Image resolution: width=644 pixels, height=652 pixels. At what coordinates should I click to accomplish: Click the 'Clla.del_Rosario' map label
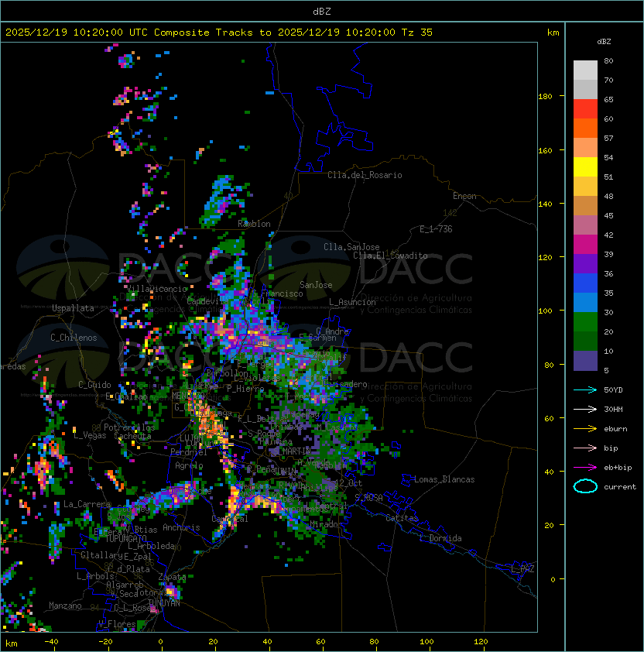point(365,175)
